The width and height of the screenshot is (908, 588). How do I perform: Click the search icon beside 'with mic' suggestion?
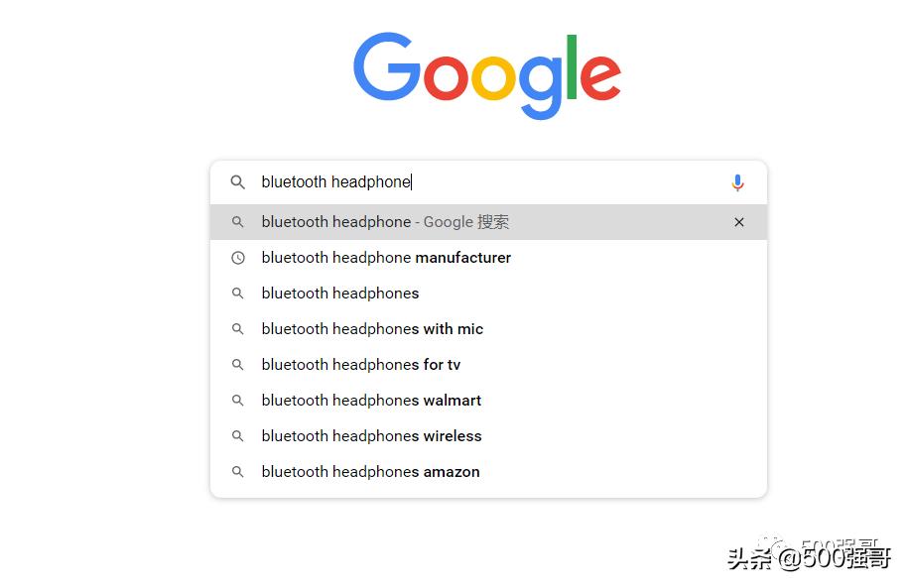click(x=238, y=329)
